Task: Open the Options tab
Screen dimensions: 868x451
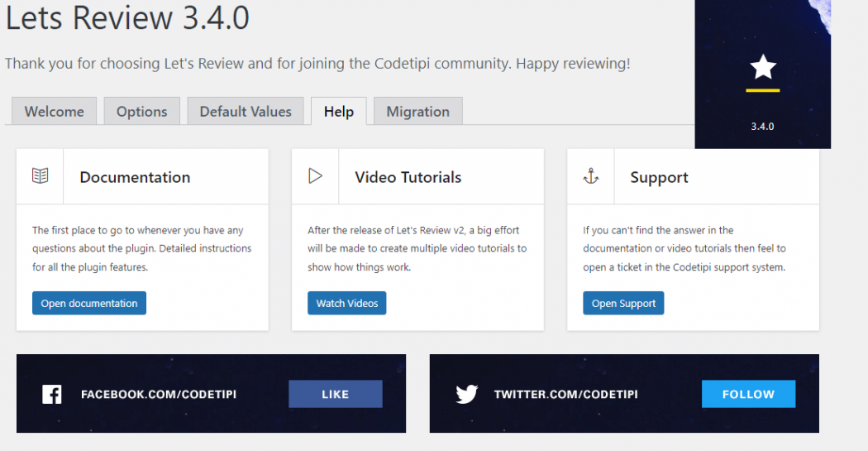Action: click(141, 112)
